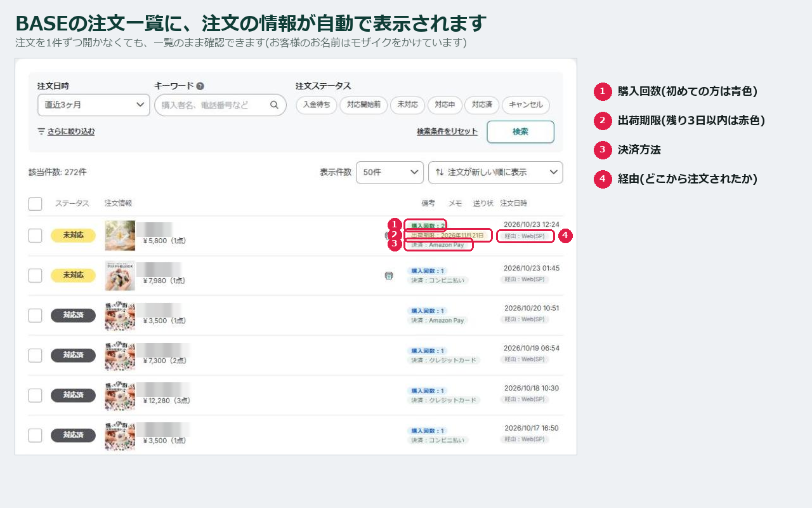This screenshot has height=508, width=812.
Task: Click the ¥5,800（1点） order amount
Action: (x=165, y=241)
